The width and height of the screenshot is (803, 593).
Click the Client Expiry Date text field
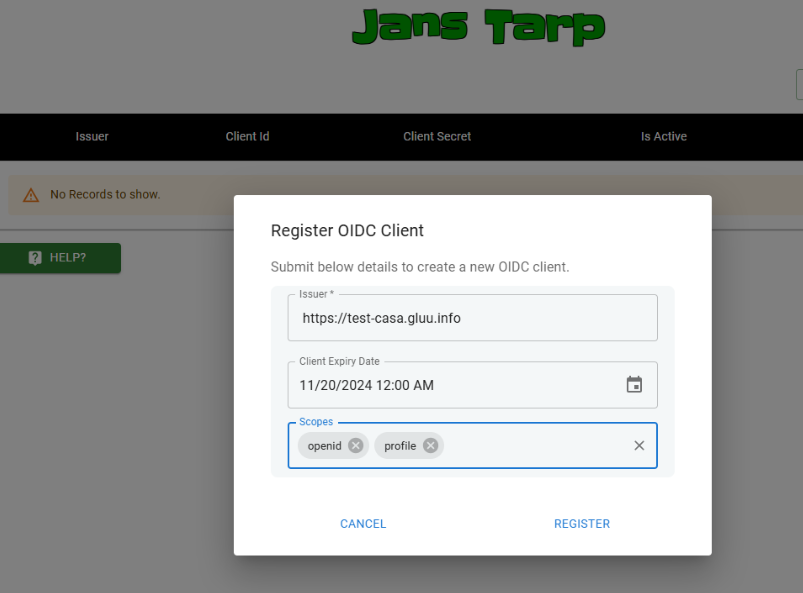click(x=450, y=385)
